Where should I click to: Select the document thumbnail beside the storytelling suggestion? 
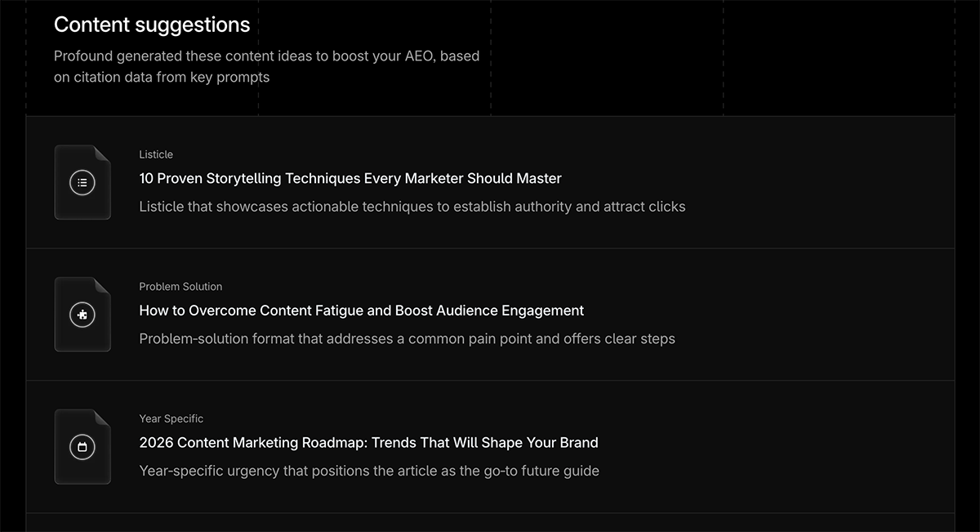click(x=82, y=182)
